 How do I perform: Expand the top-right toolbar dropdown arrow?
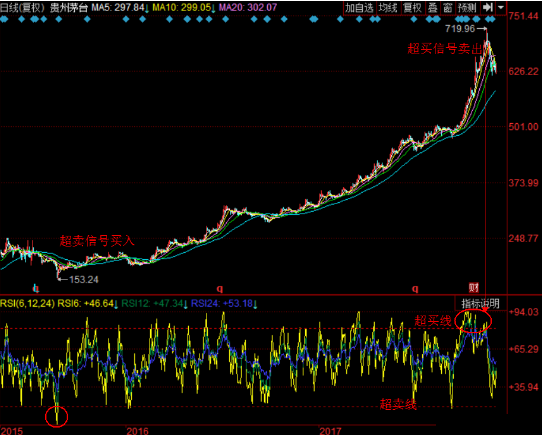501,7
